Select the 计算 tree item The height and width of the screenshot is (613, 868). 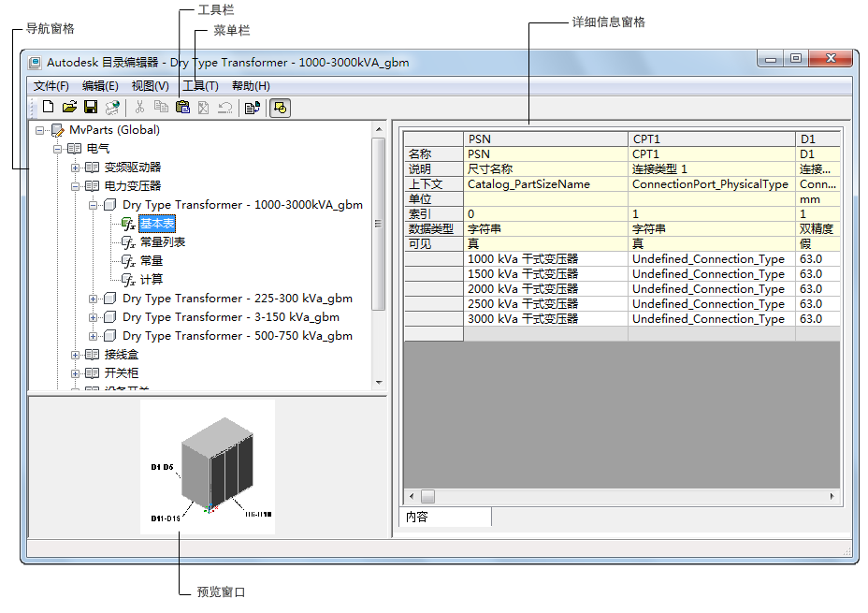[152, 280]
